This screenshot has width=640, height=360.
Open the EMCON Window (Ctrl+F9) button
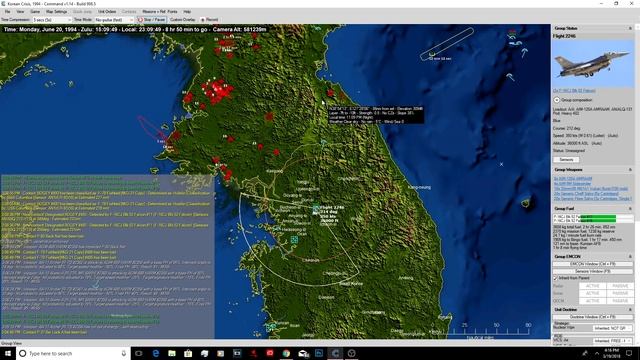click(593, 264)
